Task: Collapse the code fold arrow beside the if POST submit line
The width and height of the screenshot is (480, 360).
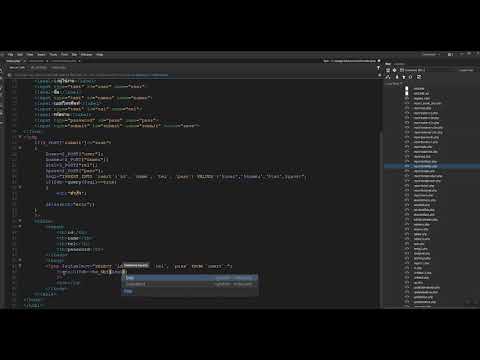Action: [x=20, y=148]
